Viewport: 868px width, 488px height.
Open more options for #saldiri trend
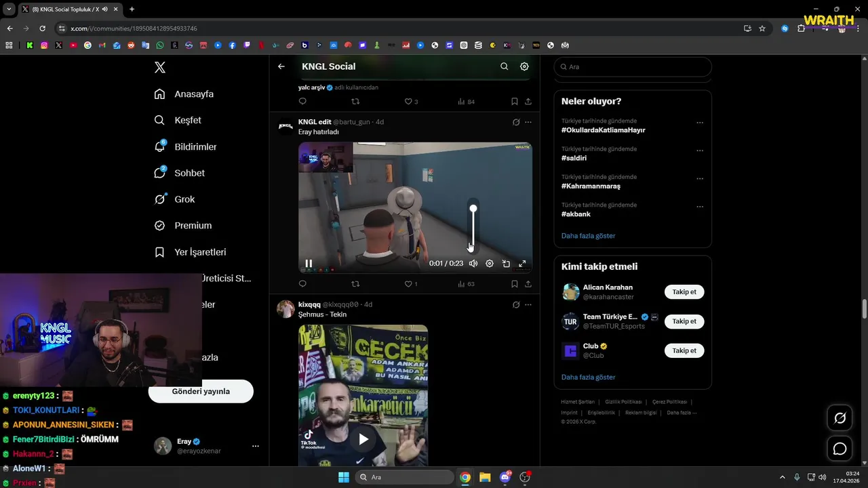click(700, 151)
